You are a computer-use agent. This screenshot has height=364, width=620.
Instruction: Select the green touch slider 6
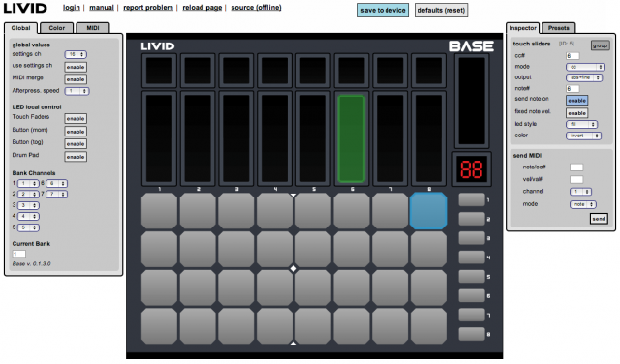351,138
